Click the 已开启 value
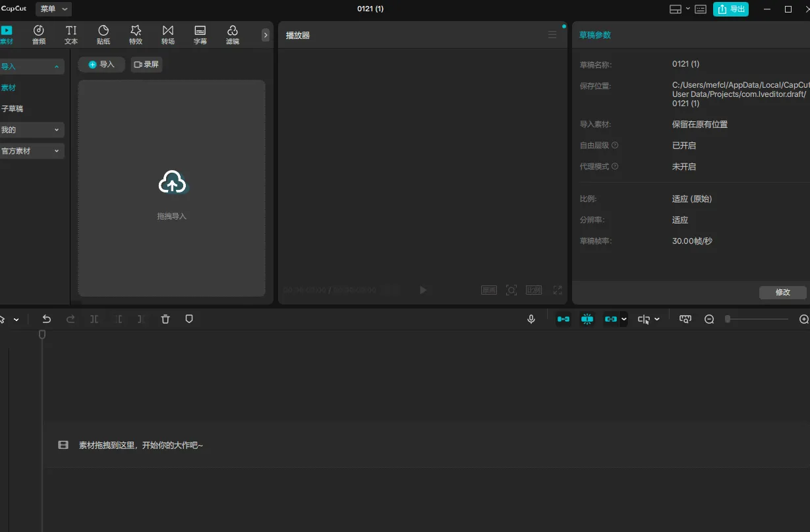810x532 pixels. pos(684,145)
